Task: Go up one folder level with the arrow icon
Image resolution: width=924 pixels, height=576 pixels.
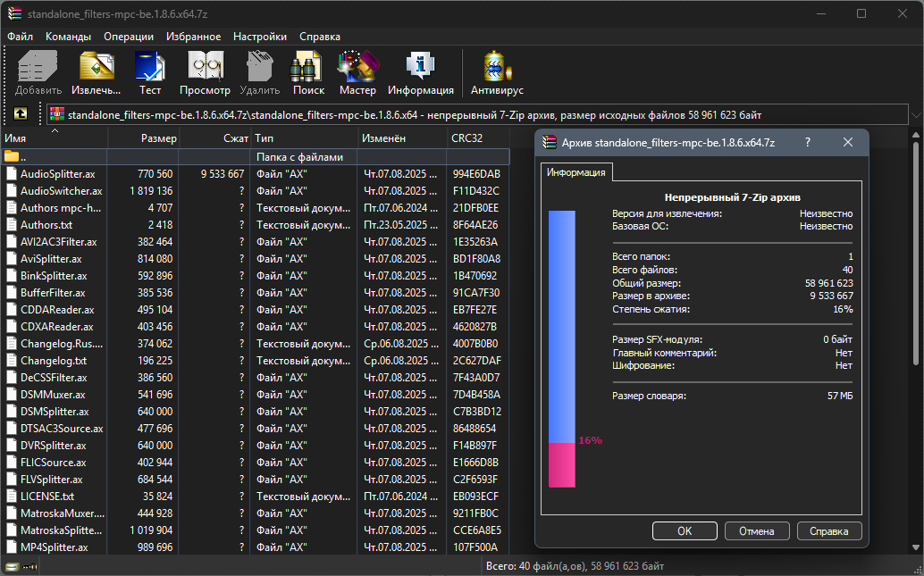Action: click(x=21, y=113)
